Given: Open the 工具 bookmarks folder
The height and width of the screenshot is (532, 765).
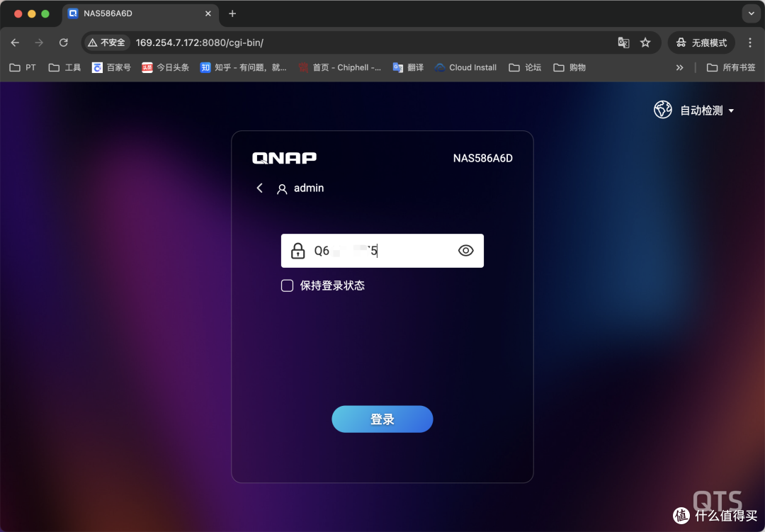Looking at the screenshot, I should pos(65,67).
